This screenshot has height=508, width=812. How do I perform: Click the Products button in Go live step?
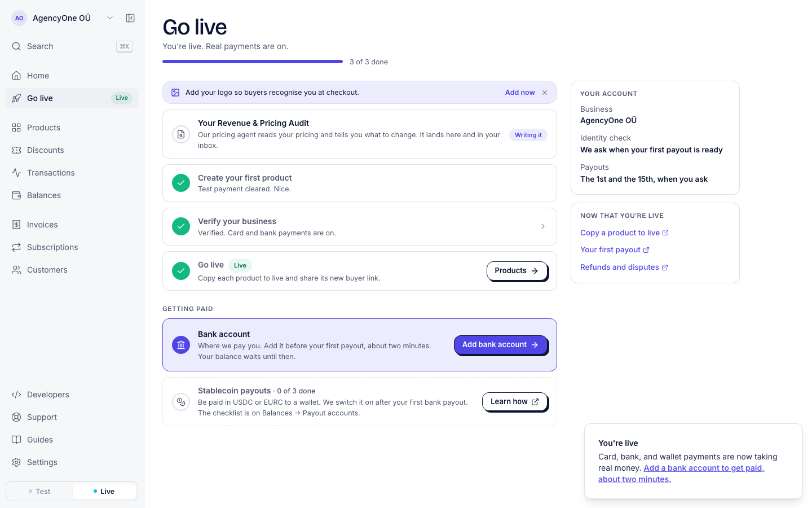(517, 271)
